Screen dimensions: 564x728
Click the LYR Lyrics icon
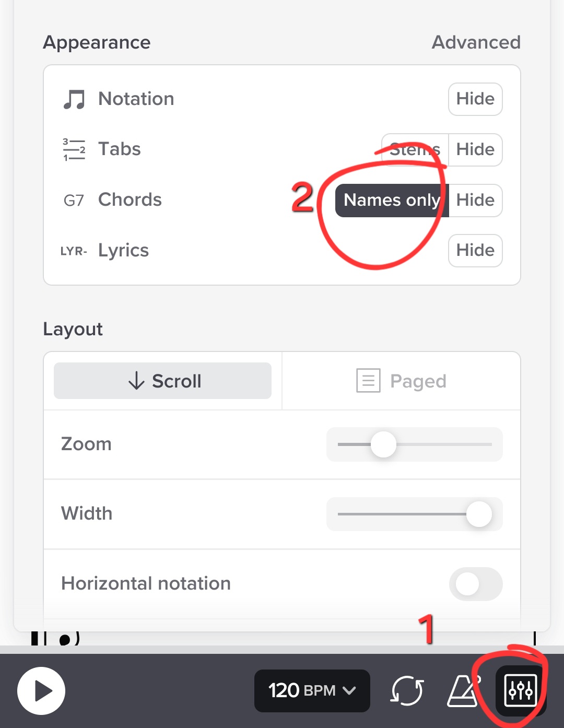click(x=73, y=251)
